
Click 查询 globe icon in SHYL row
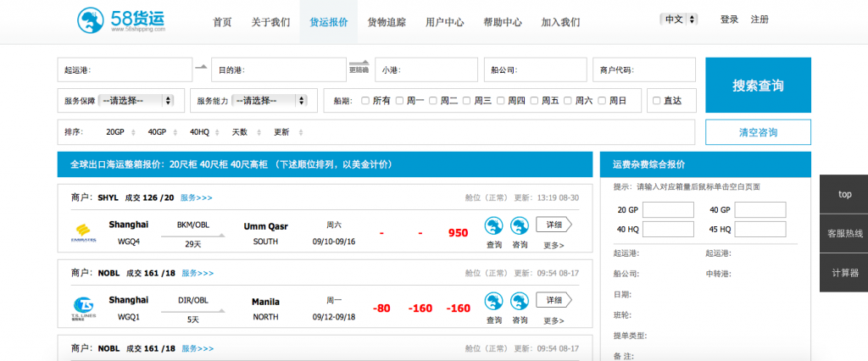(x=494, y=227)
